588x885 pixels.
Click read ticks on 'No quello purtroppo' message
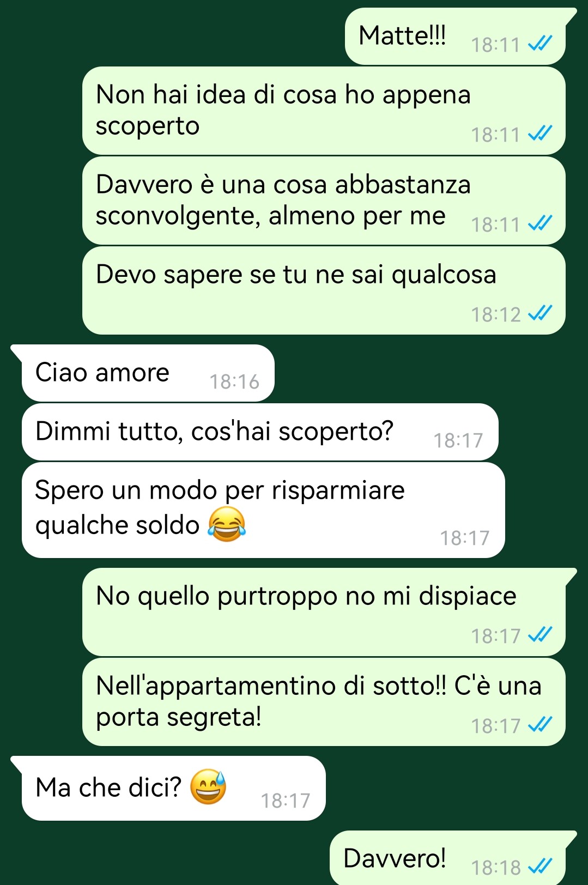(x=541, y=634)
